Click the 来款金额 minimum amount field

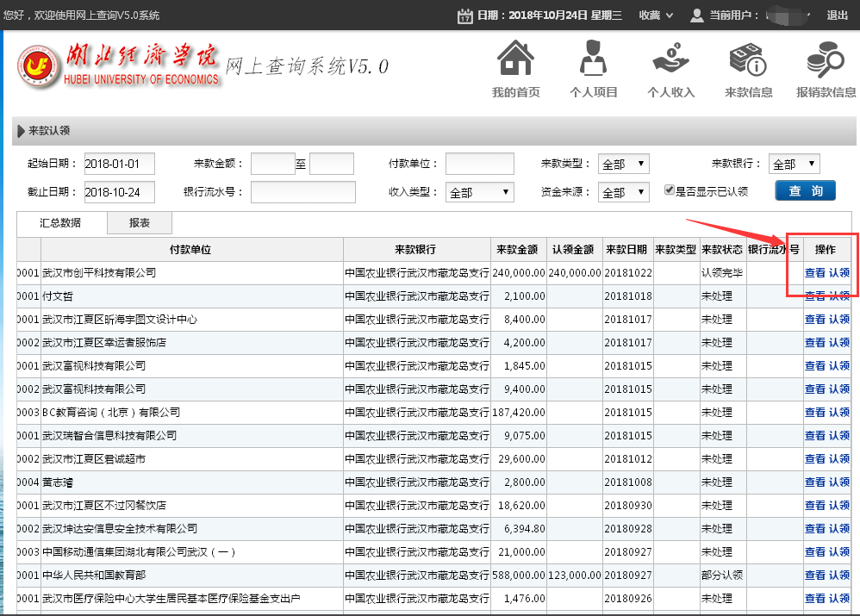[x=272, y=164]
